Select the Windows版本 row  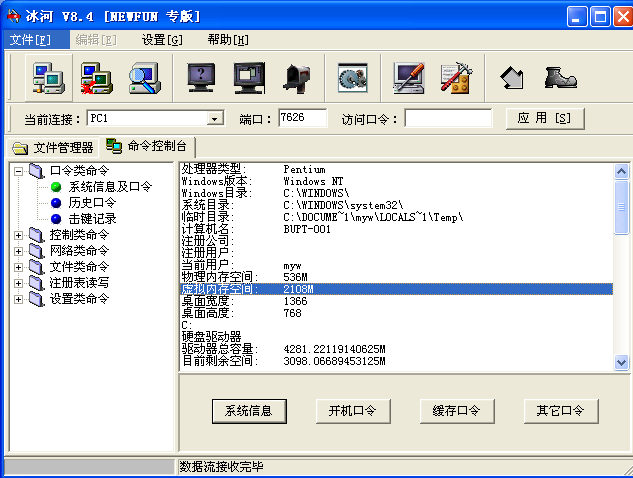[x=396, y=181]
